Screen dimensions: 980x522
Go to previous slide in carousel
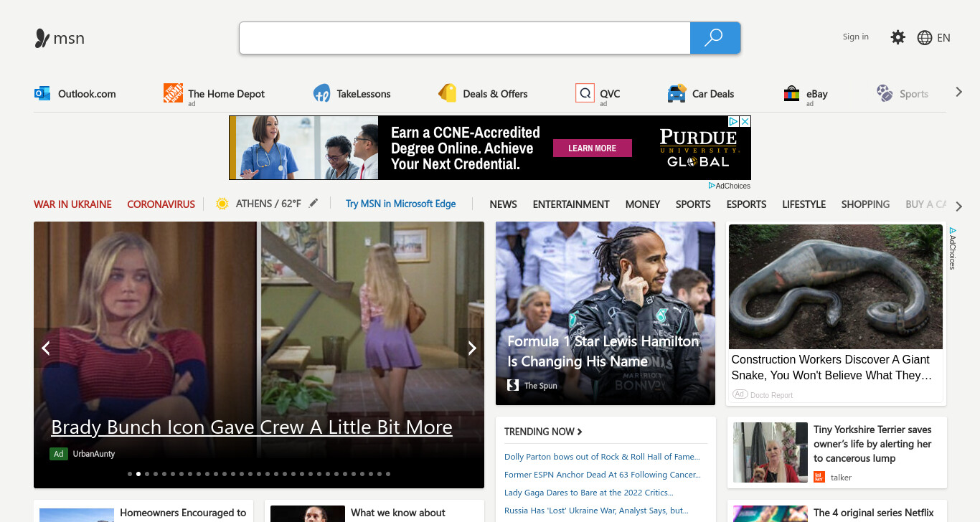click(x=46, y=348)
